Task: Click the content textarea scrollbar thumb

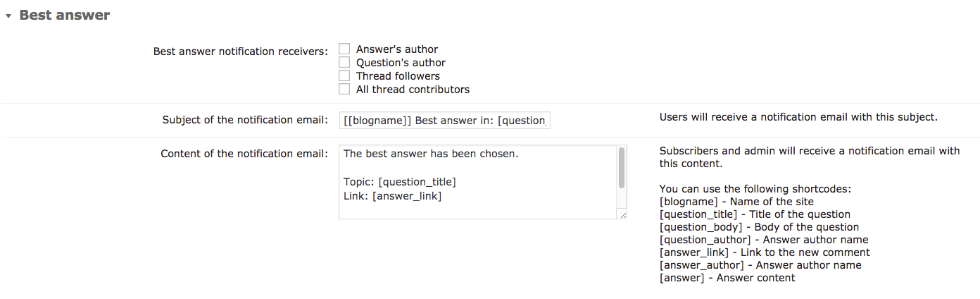Action: click(x=622, y=168)
